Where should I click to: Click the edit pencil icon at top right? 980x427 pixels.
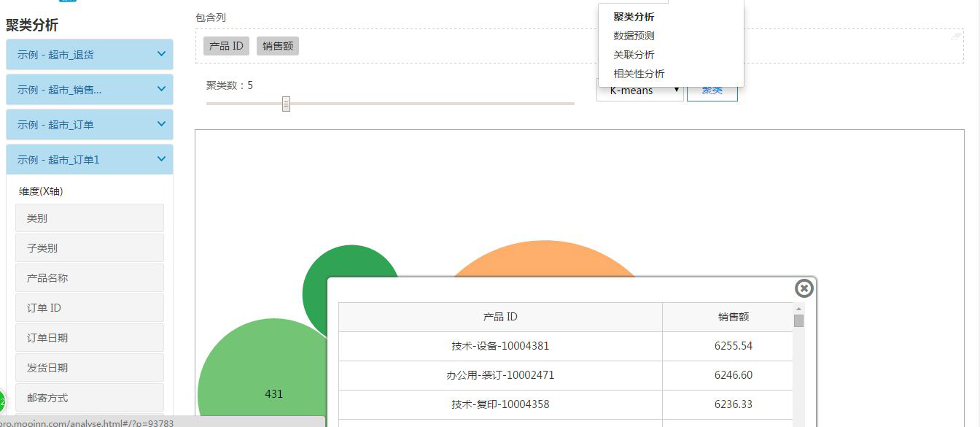coord(957,35)
